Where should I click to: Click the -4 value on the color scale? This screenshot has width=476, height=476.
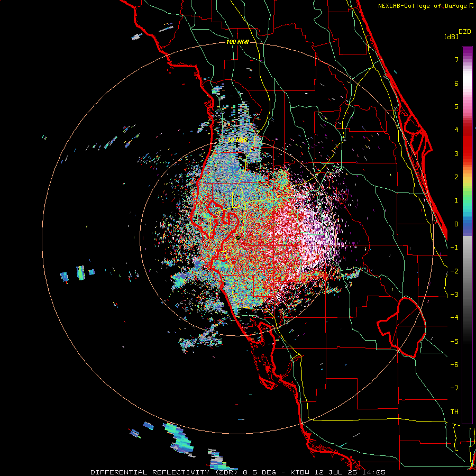coord(454,318)
